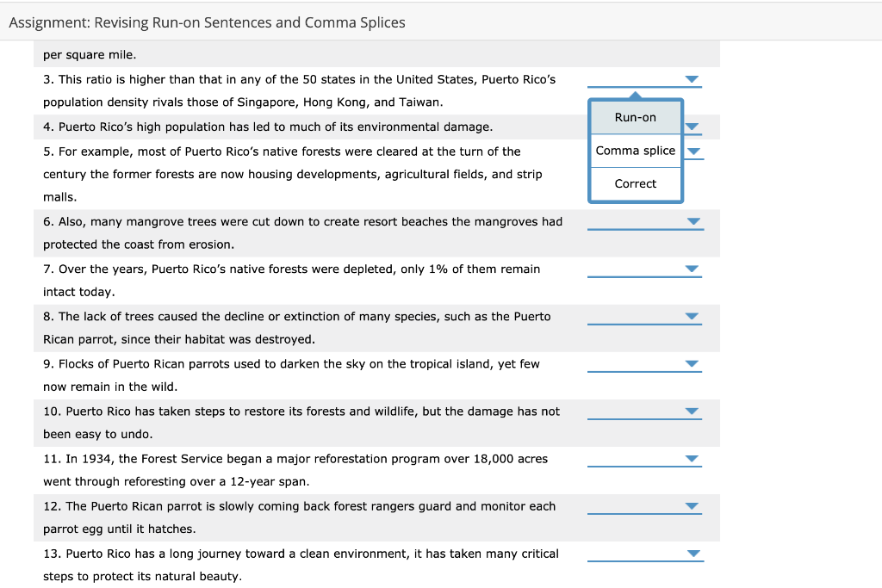Open the answer dropdown for question 13
Image resolution: width=882 pixels, height=588 pixels.
pyautogui.click(x=693, y=554)
